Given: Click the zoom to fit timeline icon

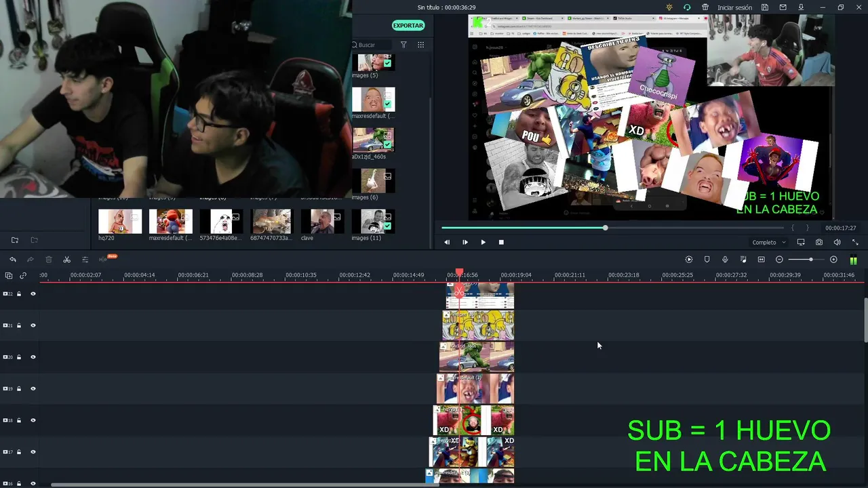Looking at the screenshot, I should [x=761, y=260].
